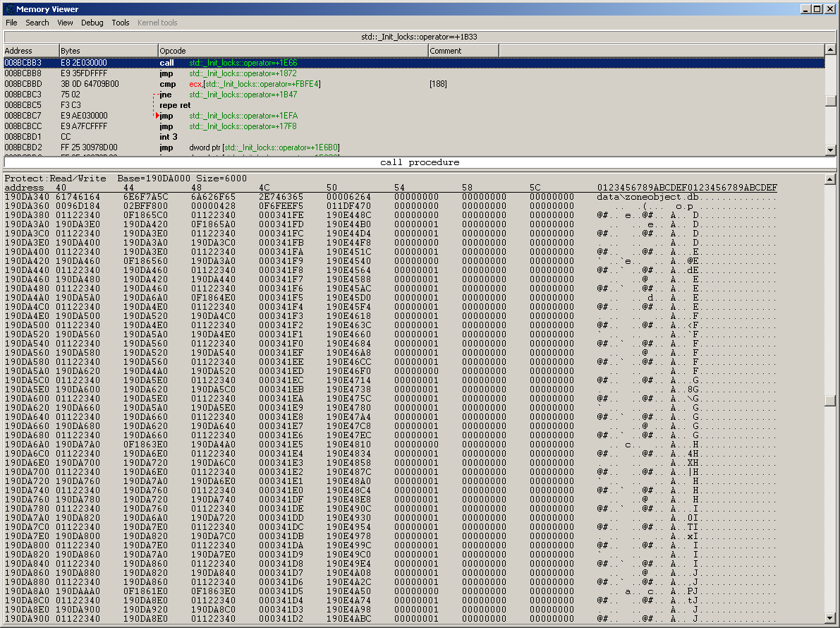This screenshot has width=840, height=628.
Task: Click the hex column header 4C
Action: (x=264, y=188)
